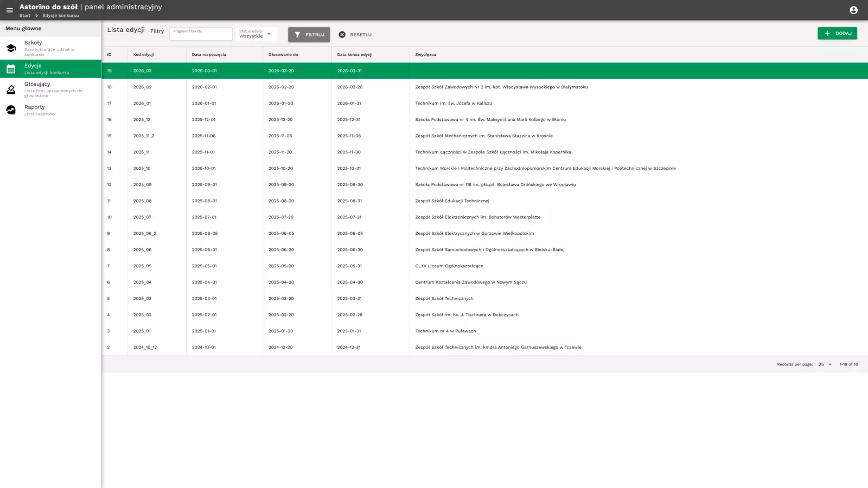Click the X circle icon beside RESETUJ
Screen dimensions: 868x488
click(x=342, y=34)
